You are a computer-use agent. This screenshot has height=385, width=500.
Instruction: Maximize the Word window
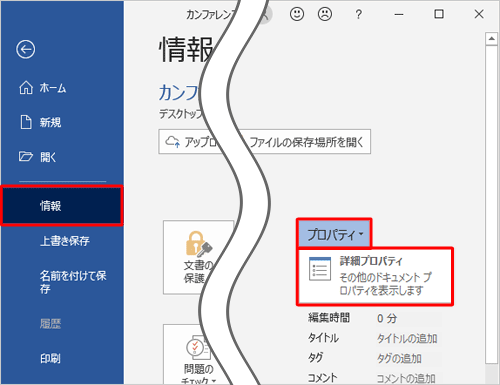[439, 14]
